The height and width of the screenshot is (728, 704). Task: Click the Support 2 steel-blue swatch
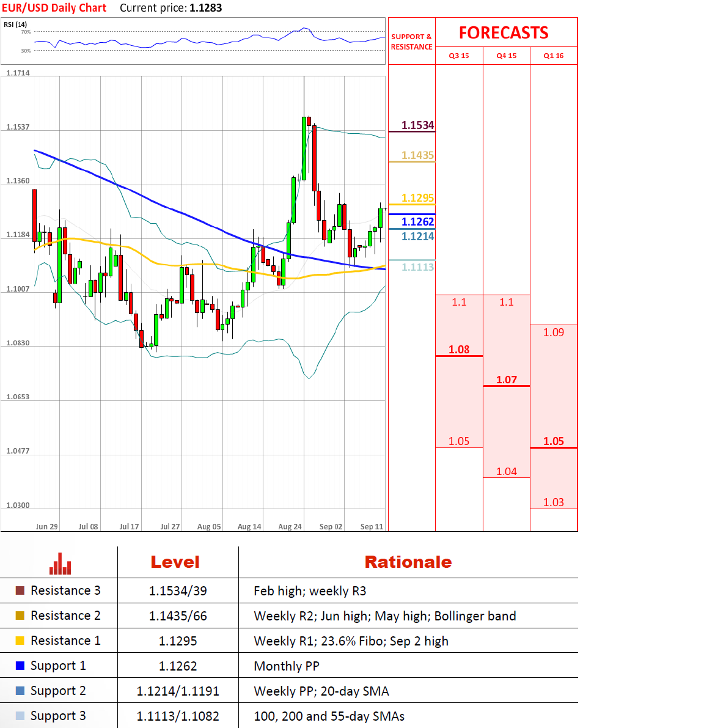point(20,691)
